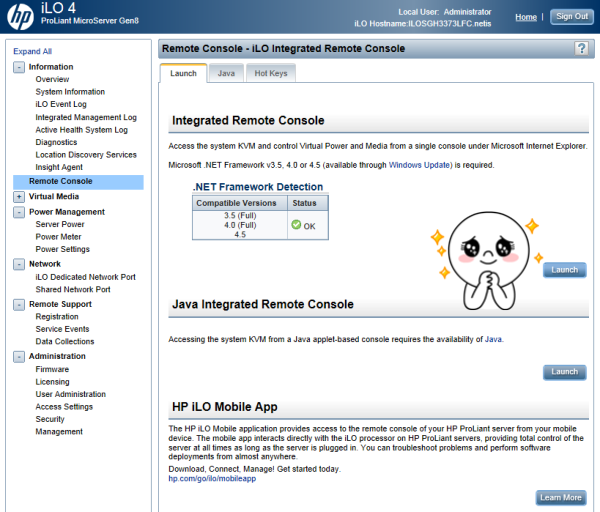Open Integrated Management Log
This screenshot has width=600, height=512.
[86, 117]
